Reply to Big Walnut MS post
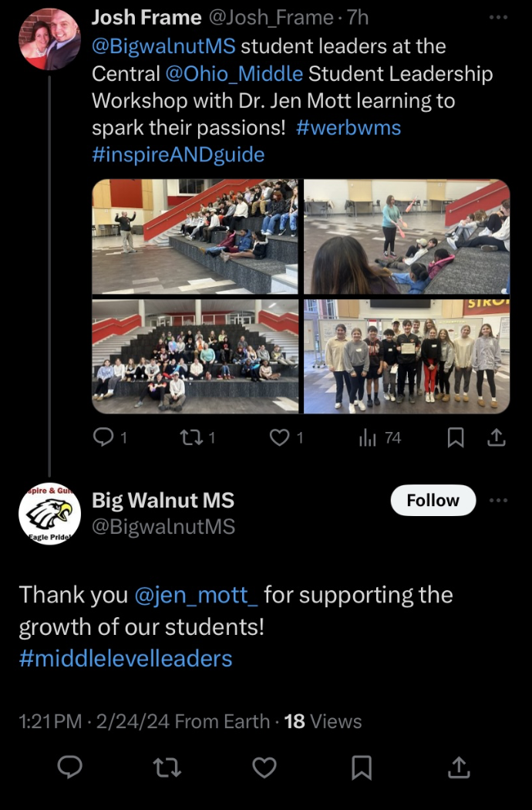This screenshot has height=810, width=532. 69,767
